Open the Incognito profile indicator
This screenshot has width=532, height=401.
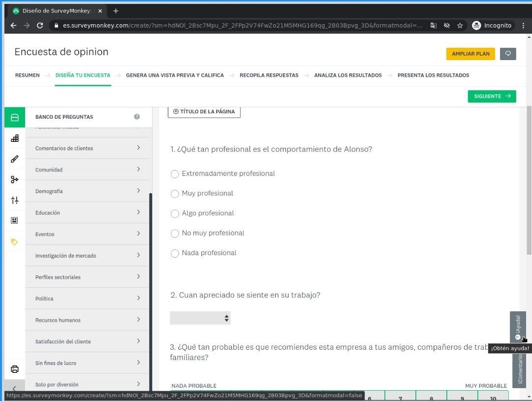click(x=492, y=26)
